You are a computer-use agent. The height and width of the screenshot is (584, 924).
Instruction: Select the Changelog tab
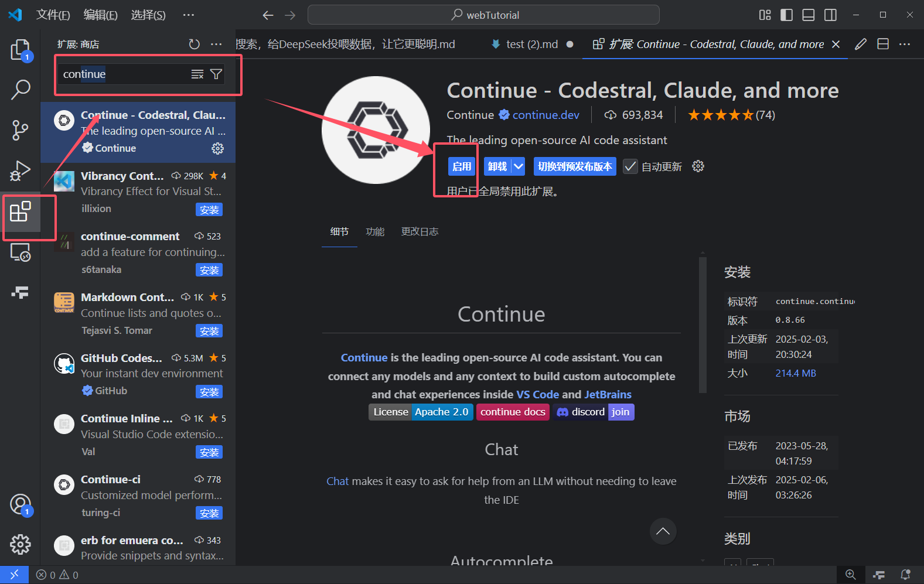click(420, 231)
